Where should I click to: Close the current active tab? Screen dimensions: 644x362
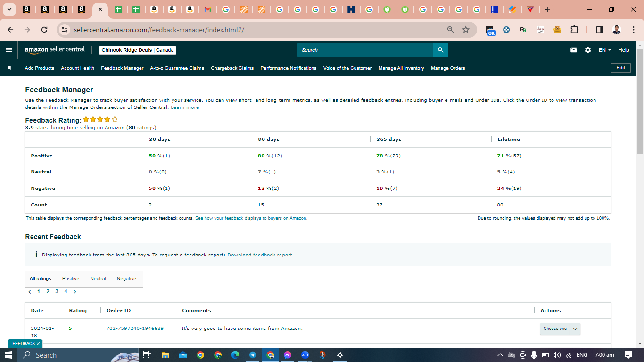coord(100,9)
